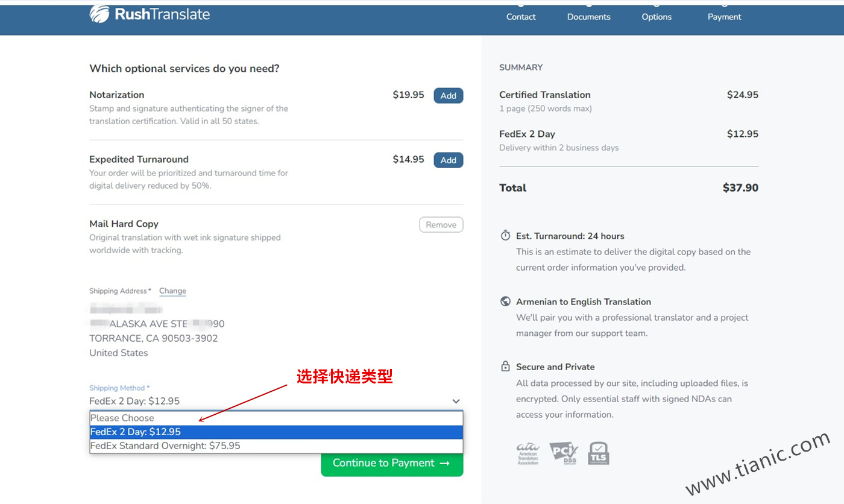Click the United States address line
This screenshot has height=504, width=844.
click(119, 353)
